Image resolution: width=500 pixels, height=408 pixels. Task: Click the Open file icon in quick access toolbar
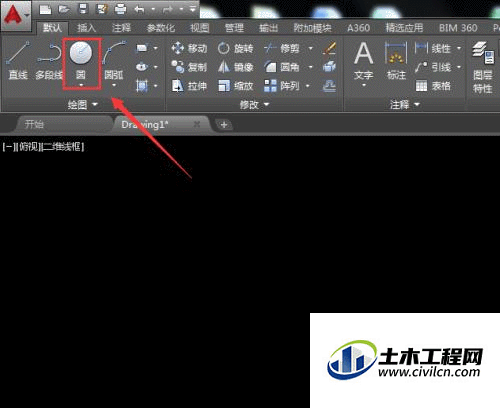pos(64,10)
